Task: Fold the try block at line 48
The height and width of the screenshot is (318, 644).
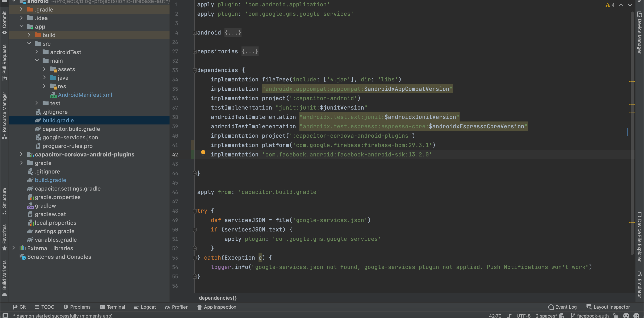Action: [194, 211]
